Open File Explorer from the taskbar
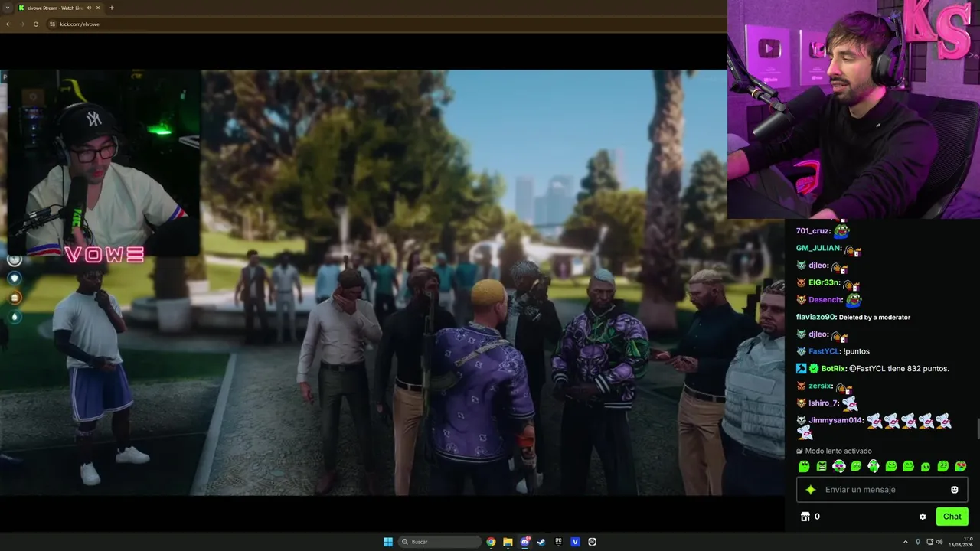 point(508,542)
